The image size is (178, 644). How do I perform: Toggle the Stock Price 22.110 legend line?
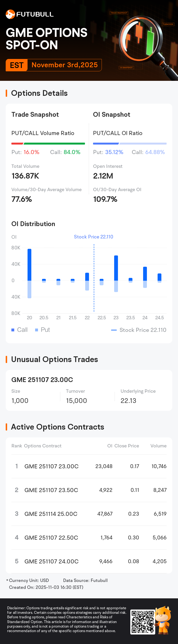114,330
